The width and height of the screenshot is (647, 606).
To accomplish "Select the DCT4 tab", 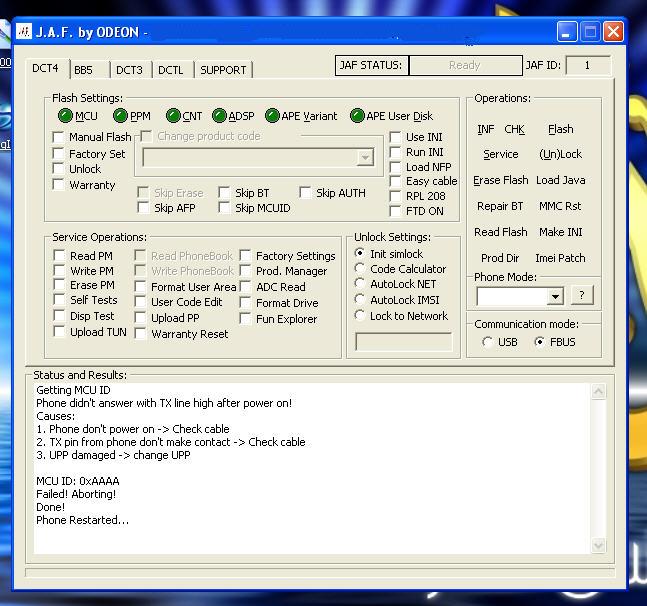I will 47,68.
